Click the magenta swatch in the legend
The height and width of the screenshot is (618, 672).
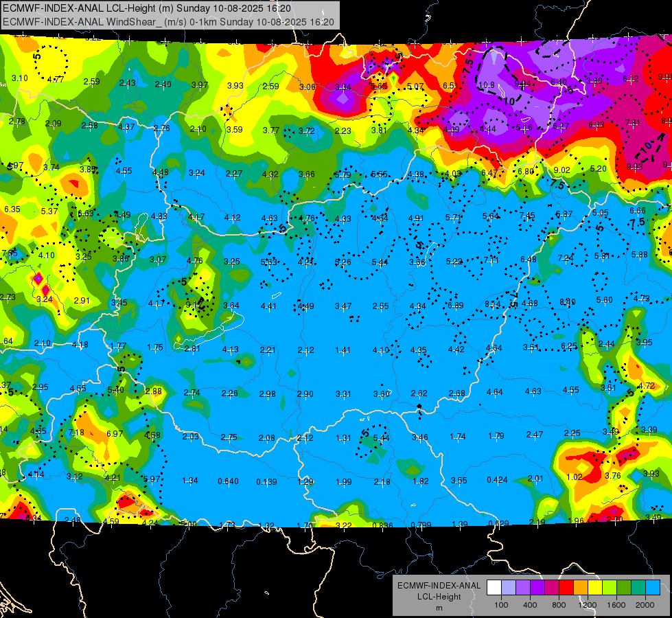pos(552,588)
